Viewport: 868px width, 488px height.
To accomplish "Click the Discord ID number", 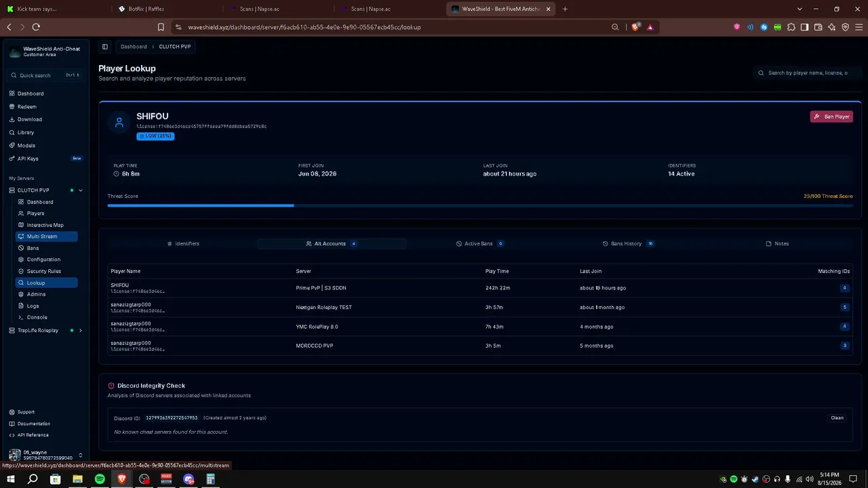I will pos(172,418).
